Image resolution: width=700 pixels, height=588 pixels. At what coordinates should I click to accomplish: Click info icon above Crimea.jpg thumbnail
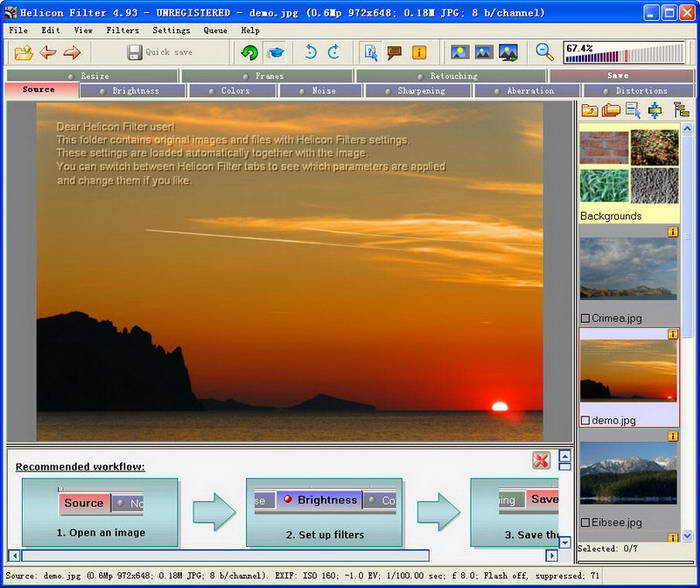click(672, 232)
